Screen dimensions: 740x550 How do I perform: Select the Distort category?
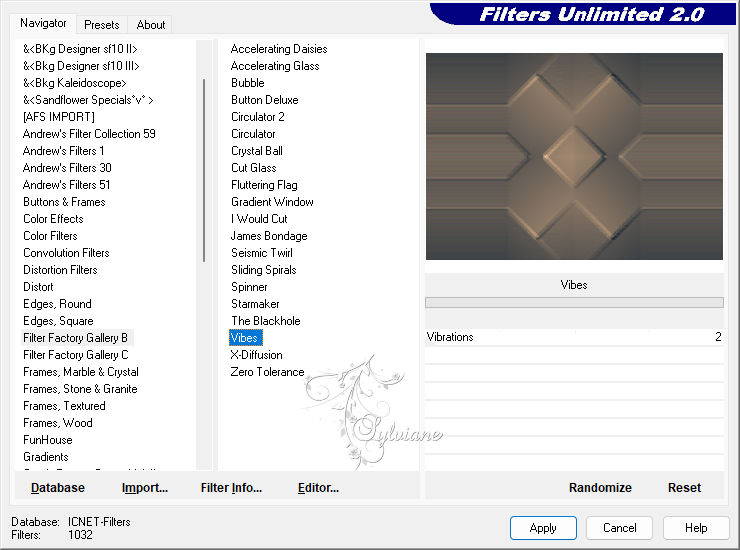pyautogui.click(x=38, y=287)
